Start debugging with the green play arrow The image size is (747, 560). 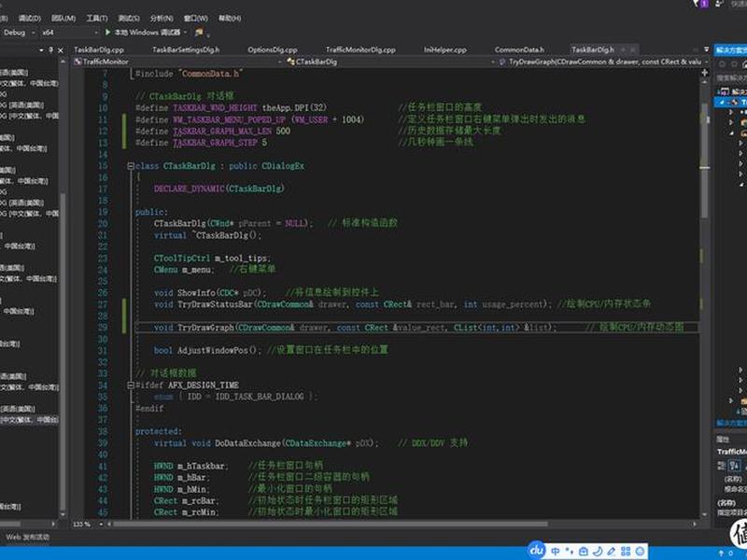[x=107, y=32]
